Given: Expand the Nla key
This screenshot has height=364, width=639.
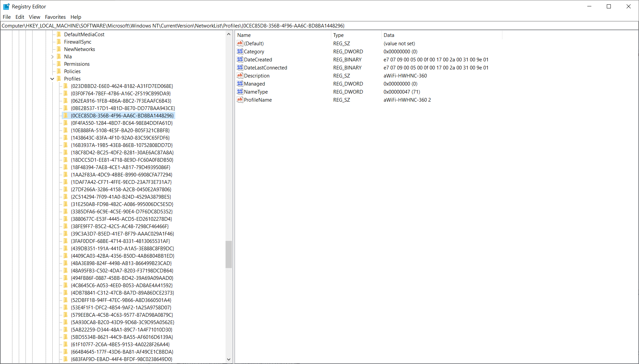Looking at the screenshot, I should pos(52,57).
